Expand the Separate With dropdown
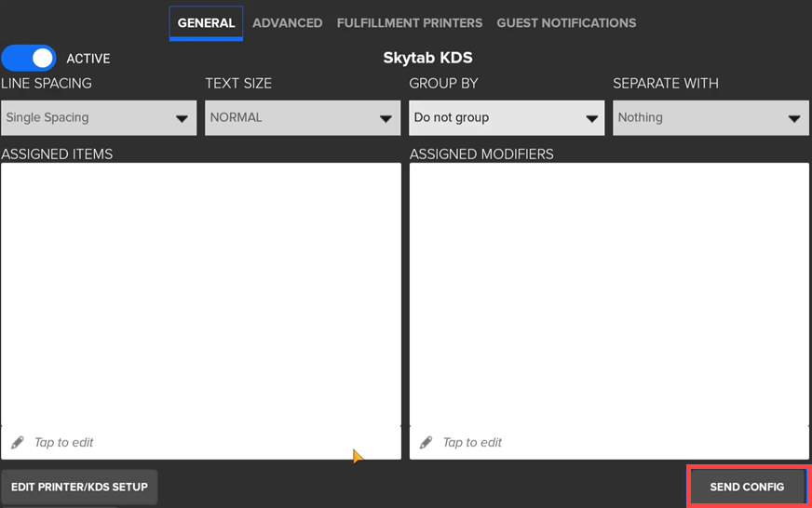This screenshot has width=812, height=508. pos(710,118)
